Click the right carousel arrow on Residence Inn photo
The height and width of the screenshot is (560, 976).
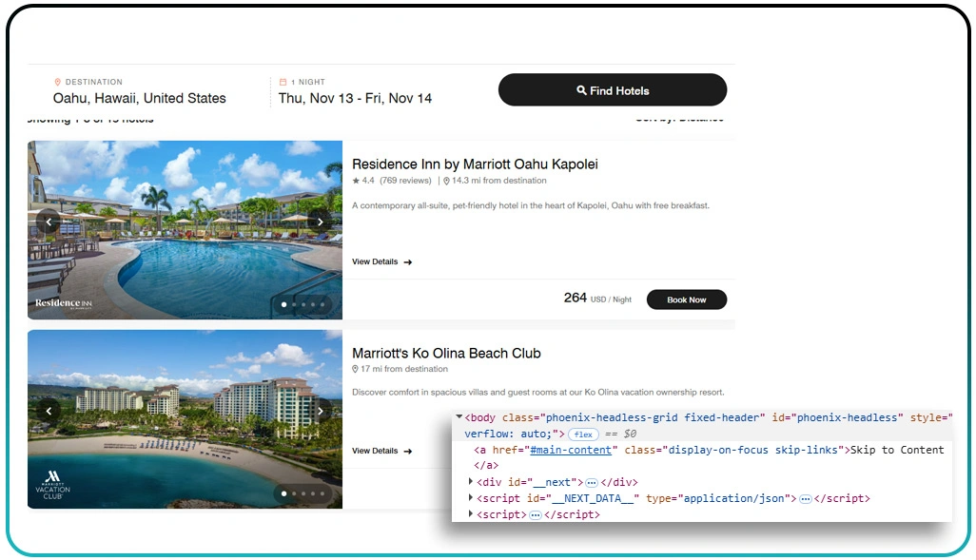point(321,221)
